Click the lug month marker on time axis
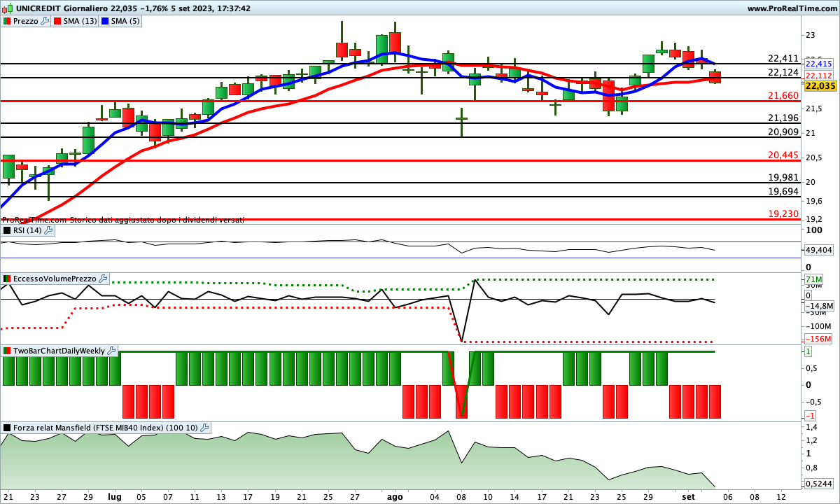Viewport: 840px width, 504px height. coord(114,496)
